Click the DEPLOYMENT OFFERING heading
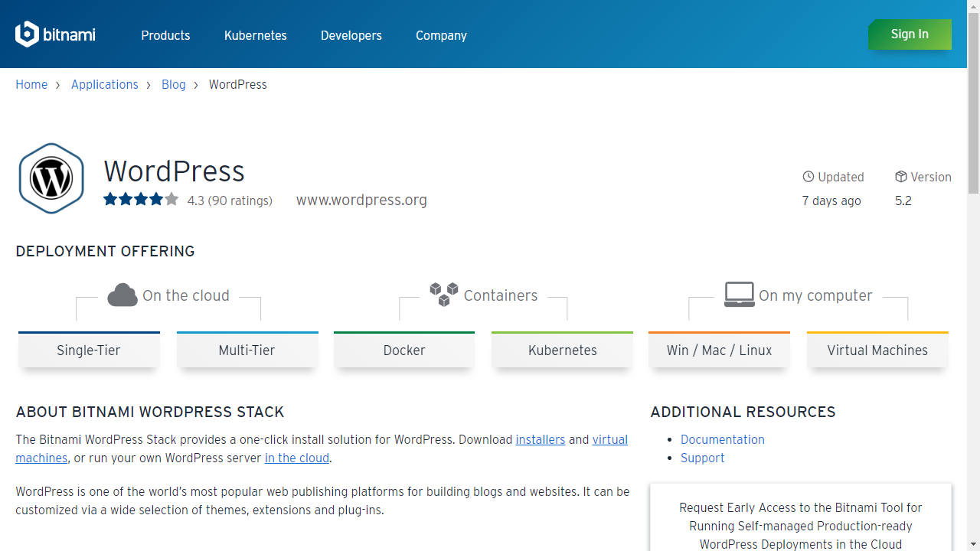The height and width of the screenshot is (551, 980). [106, 251]
